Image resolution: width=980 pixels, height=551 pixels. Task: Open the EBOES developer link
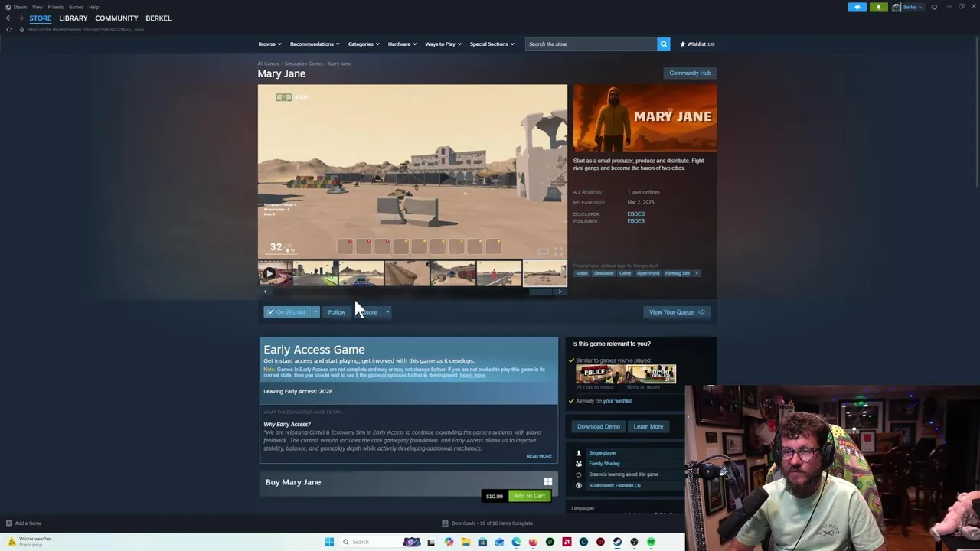click(636, 214)
